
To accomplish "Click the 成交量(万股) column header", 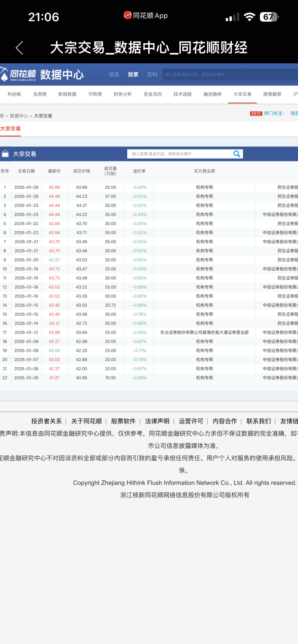I will click(110, 171).
